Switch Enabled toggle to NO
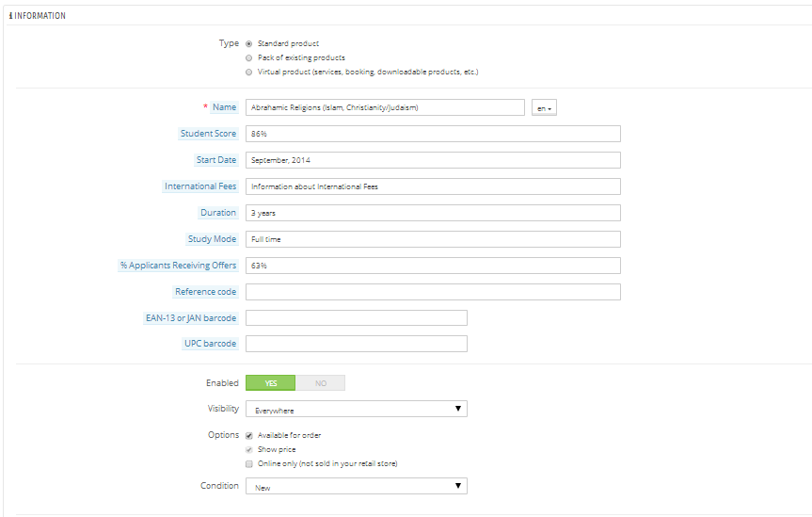The image size is (812, 517). (320, 383)
